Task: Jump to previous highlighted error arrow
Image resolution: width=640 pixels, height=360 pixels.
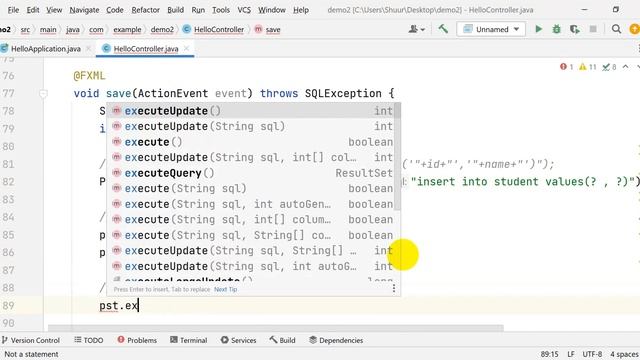Action: click(x=625, y=67)
